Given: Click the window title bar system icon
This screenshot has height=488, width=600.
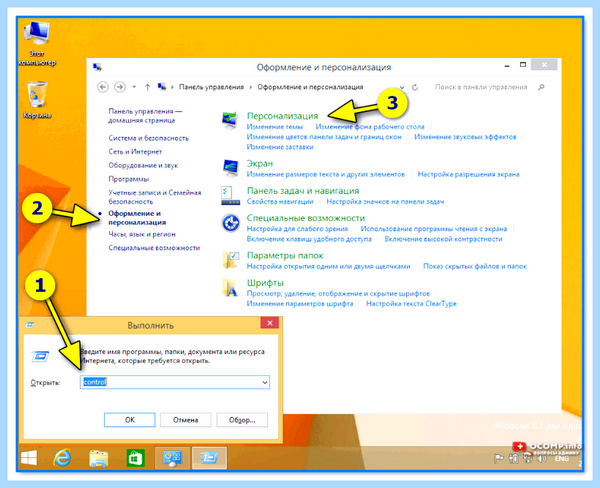Looking at the screenshot, I should (x=97, y=67).
